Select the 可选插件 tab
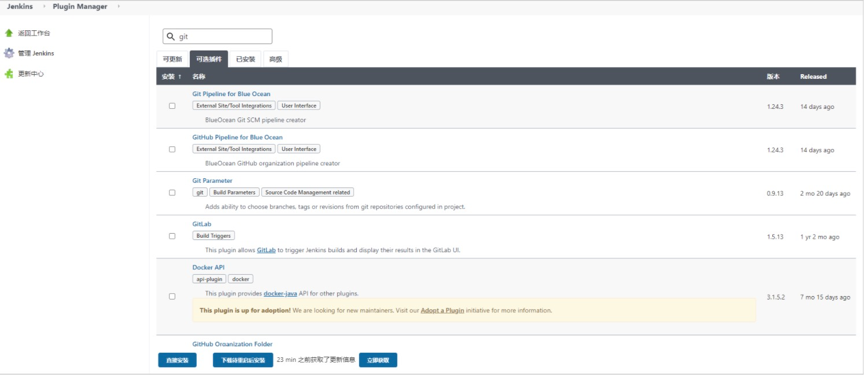 pyautogui.click(x=209, y=59)
